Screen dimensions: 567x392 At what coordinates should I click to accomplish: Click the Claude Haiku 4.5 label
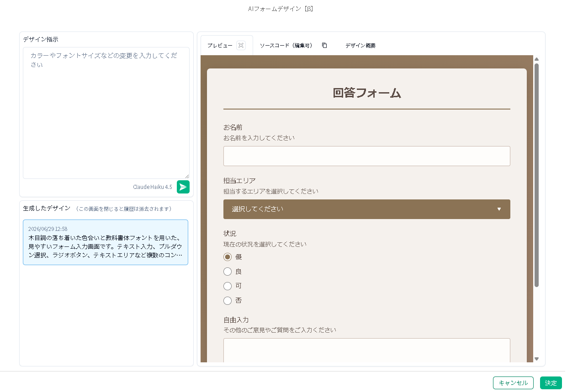tap(153, 187)
